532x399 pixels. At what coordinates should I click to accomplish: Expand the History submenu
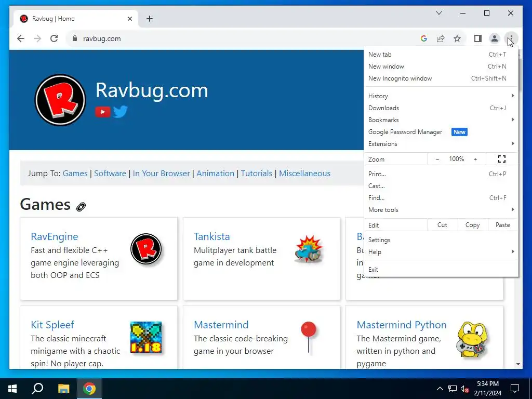441,96
